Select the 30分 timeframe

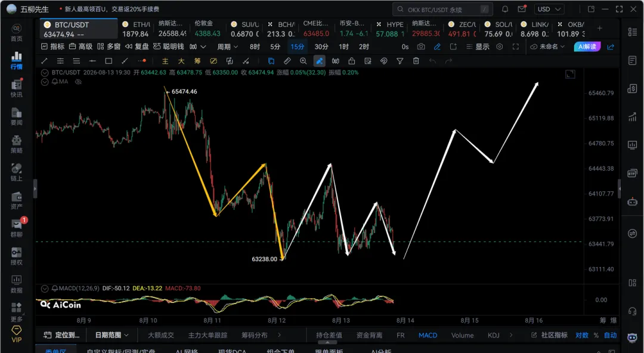(321, 47)
